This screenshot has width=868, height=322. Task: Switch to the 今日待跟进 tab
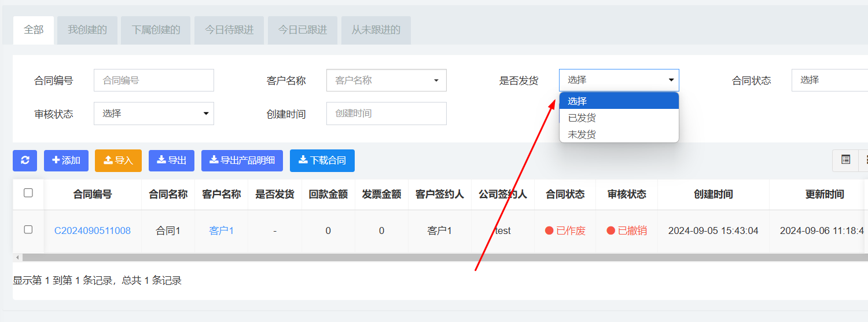pos(229,30)
